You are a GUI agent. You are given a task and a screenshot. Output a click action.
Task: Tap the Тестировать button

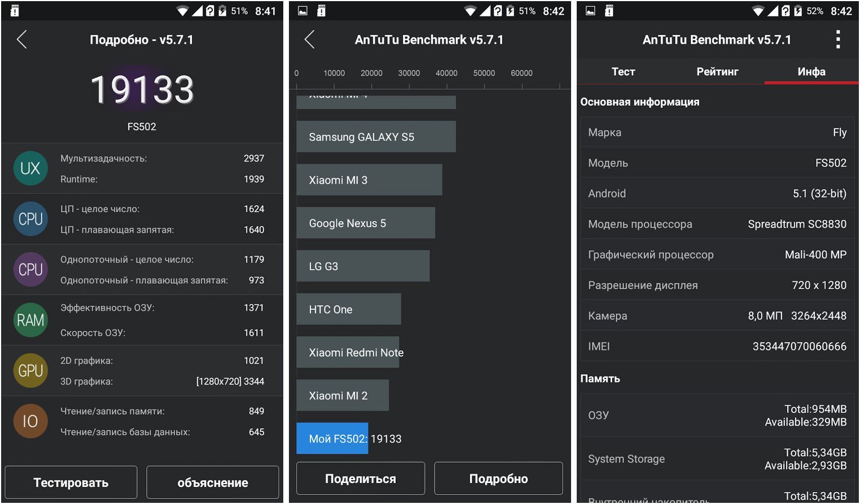coord(71,483)
